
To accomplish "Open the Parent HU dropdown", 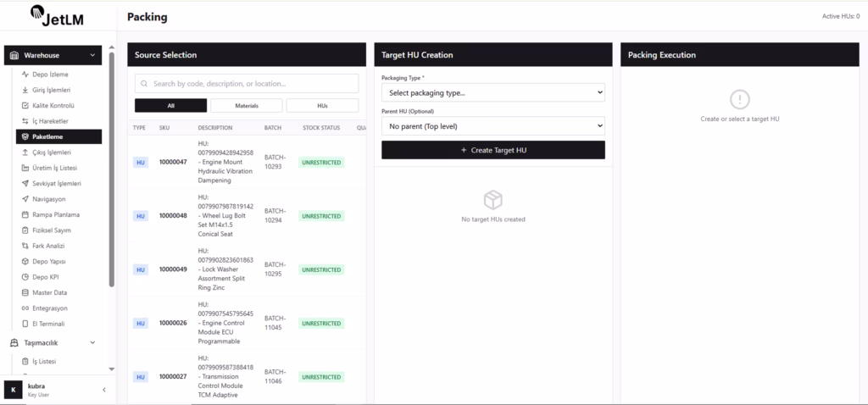I will (492, 126).
